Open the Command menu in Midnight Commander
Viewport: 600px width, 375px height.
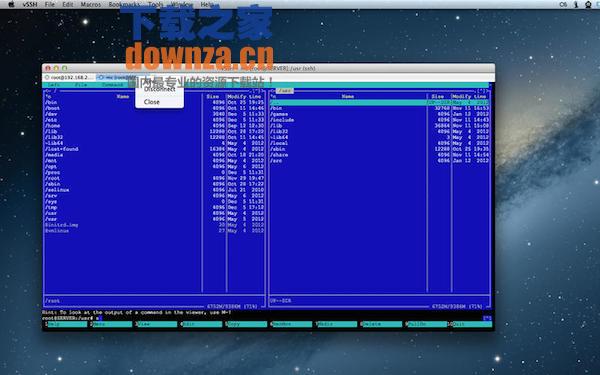point(112,85)
